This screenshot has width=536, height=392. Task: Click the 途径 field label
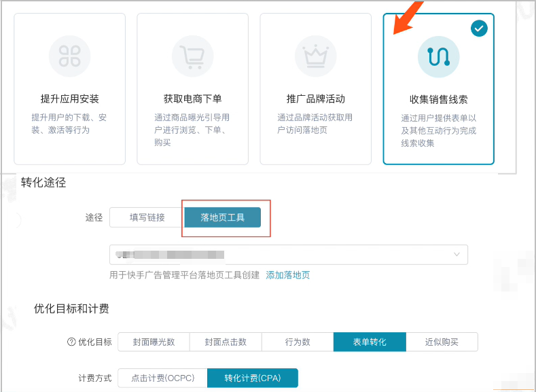pos(94,217)
